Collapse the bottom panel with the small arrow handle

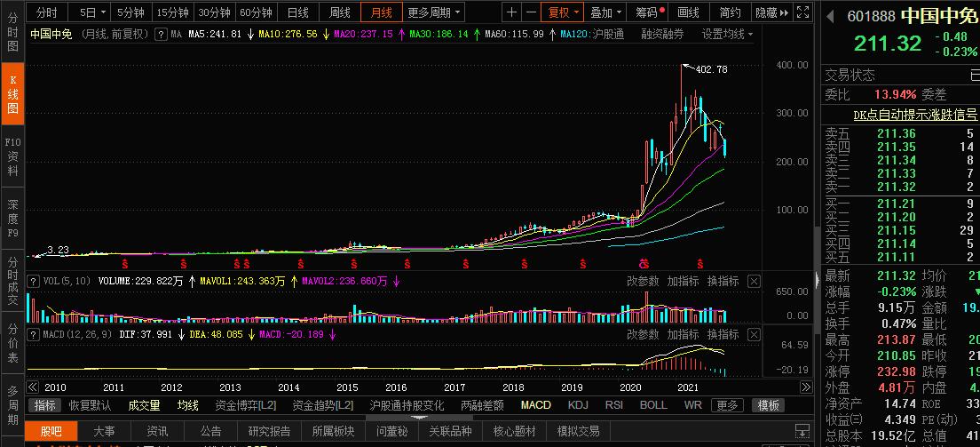(x=419, y=418)
